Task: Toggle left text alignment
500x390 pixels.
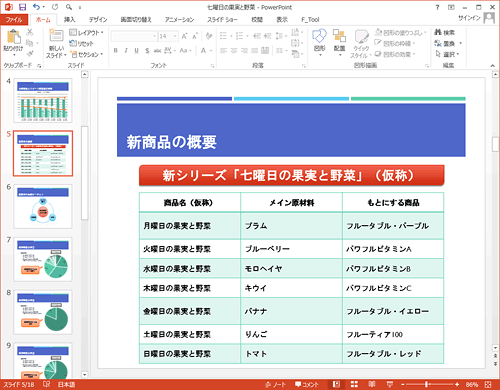Action: click(223, 51)
